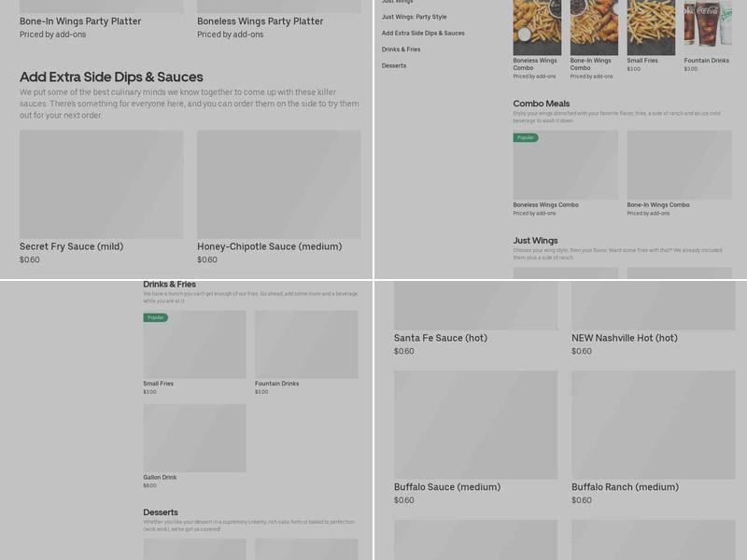Open Boneless Wings Combo food photo in top row

click(537, 26)
